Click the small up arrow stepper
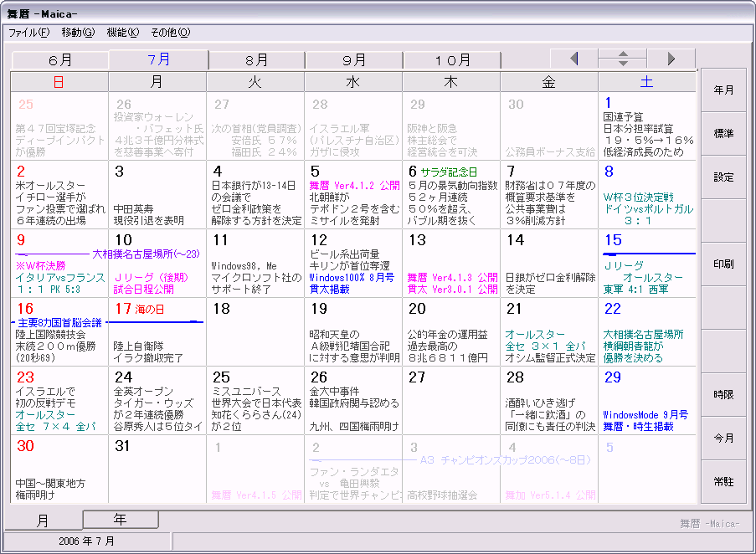Viewport: 756px width, 554px height. [622, 54]
